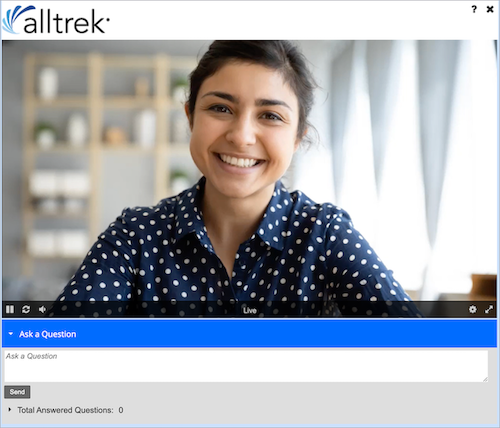Refresh the video stream with reload icon

tap(26, 309)
